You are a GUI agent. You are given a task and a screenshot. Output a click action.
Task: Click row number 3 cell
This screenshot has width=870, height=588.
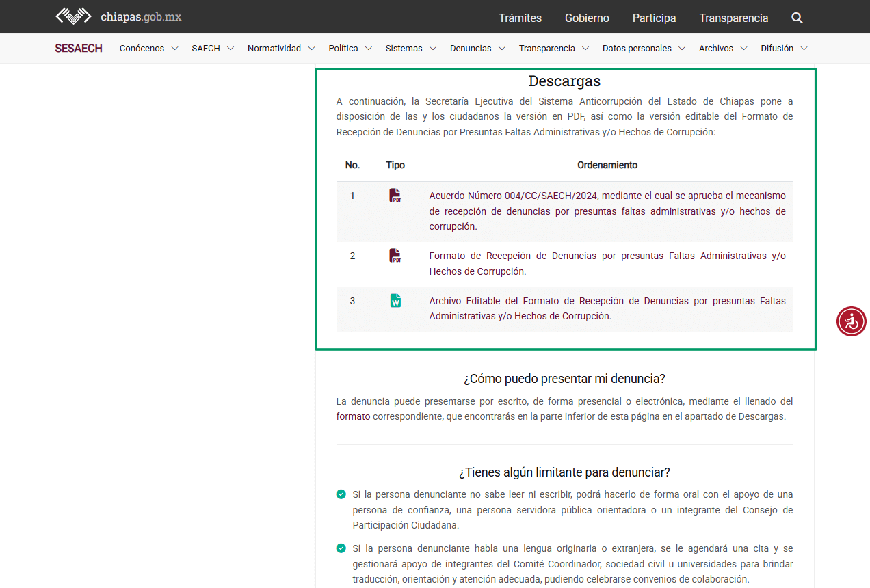pyautogui.click(x=352, y=300)
